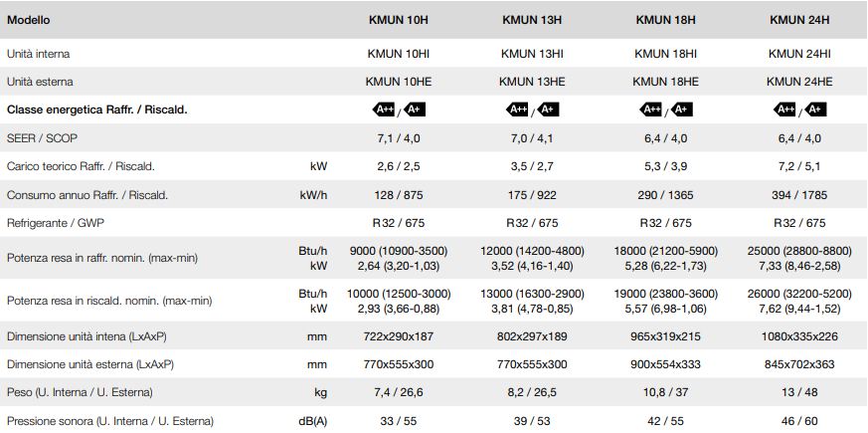Click the A+ heating badge under KMUN 10H
The image size is (868, 433).
414,109
